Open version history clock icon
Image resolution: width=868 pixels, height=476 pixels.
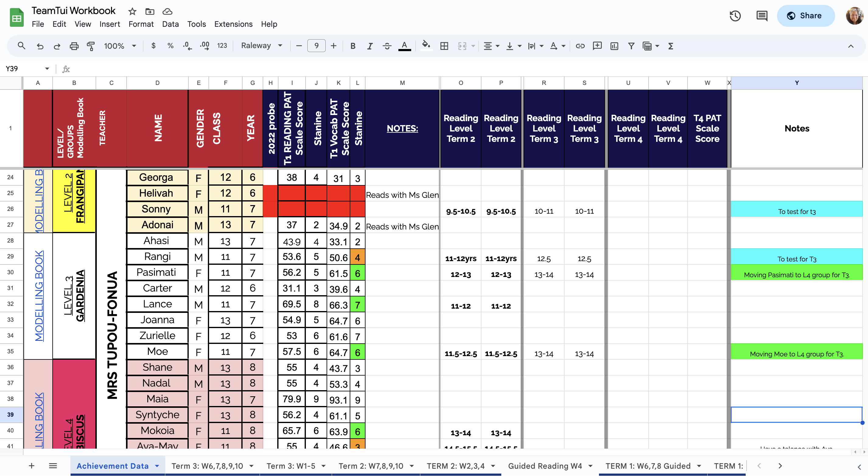tap(735, 16)
